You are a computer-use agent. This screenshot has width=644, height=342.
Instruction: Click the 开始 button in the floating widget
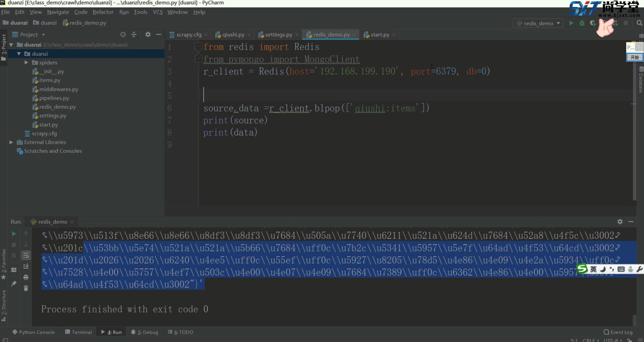point(635,57)
